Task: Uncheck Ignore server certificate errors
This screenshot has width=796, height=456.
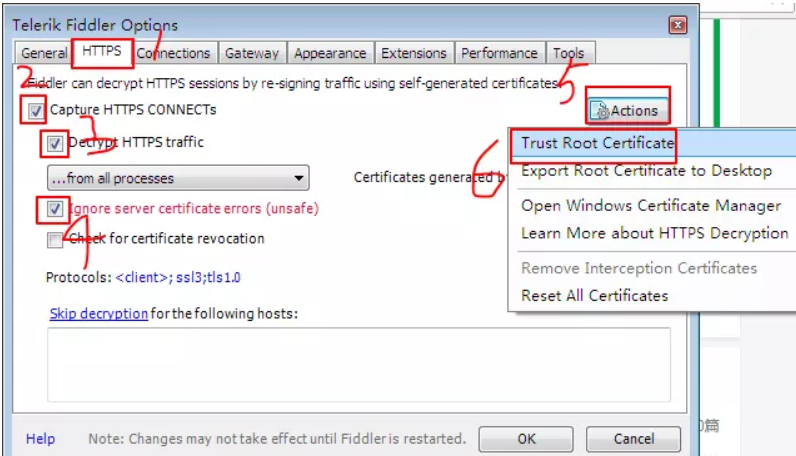Action: (54, 209)
